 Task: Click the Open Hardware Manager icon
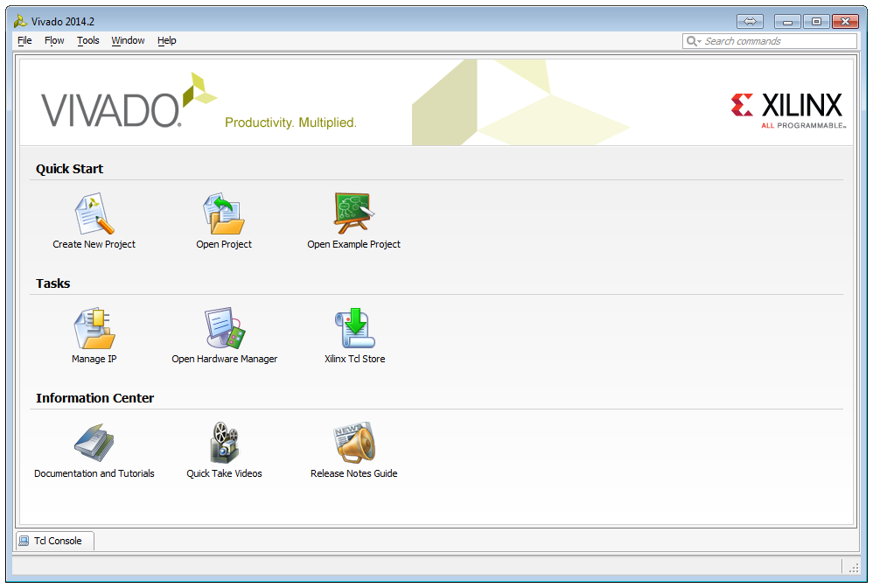pyautogui.click(x=225, y=328)
